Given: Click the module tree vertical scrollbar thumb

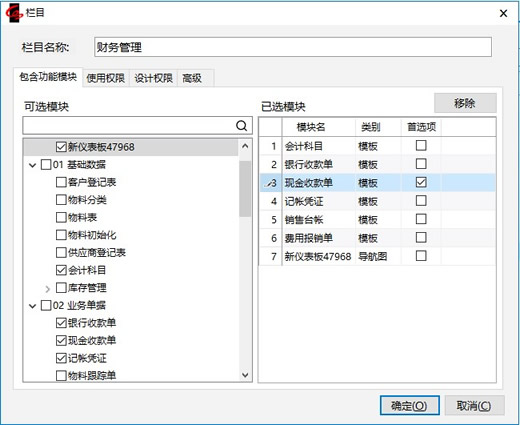Looking at the screenshot, I should point(245,189).
